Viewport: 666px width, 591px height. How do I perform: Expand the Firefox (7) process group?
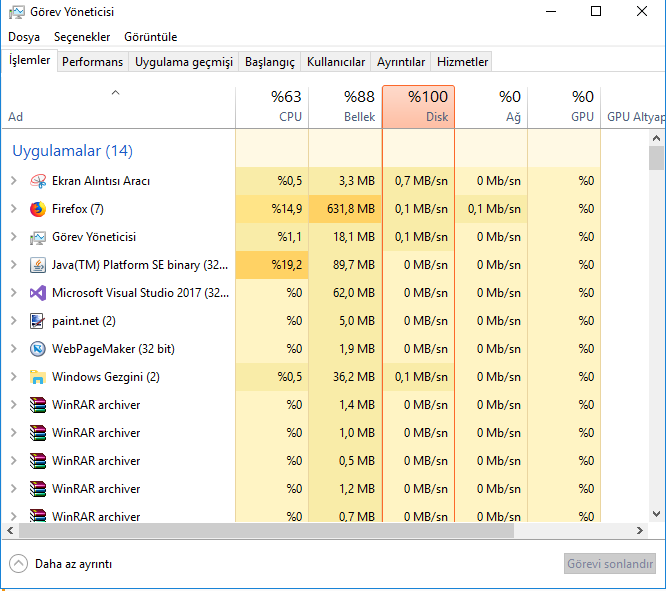13,209
